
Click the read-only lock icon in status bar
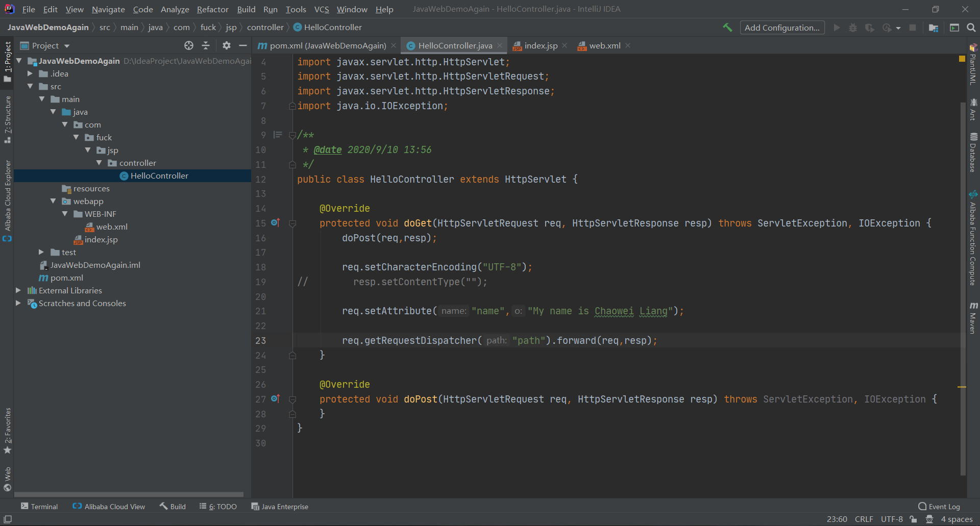point(914,519)
